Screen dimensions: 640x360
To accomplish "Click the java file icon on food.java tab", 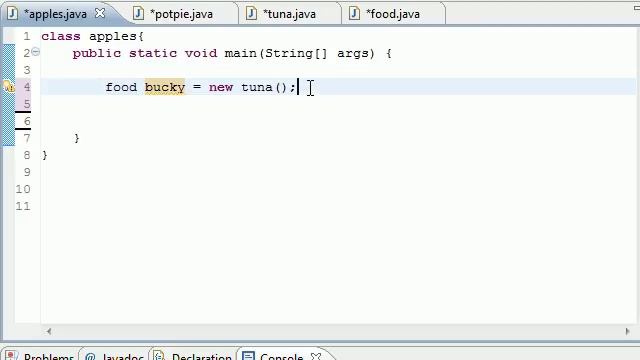I will 354,13.
